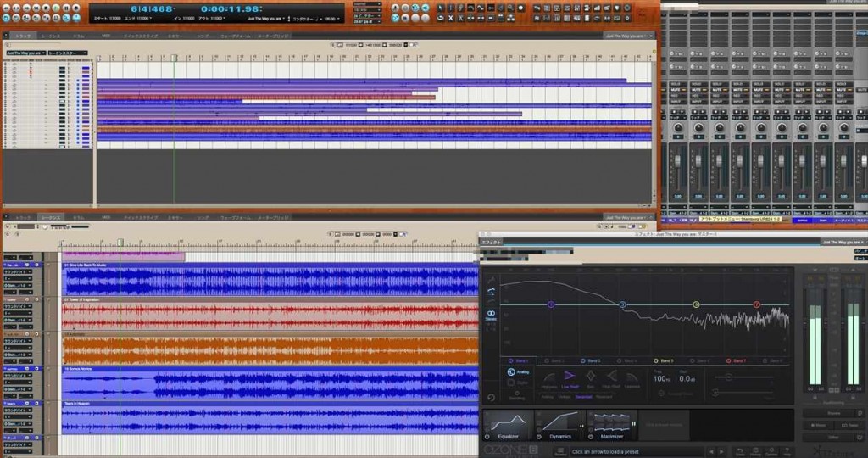Open sequence dropdown in the Ozone effect window header
868x458 pixels.
pos(843,242)
